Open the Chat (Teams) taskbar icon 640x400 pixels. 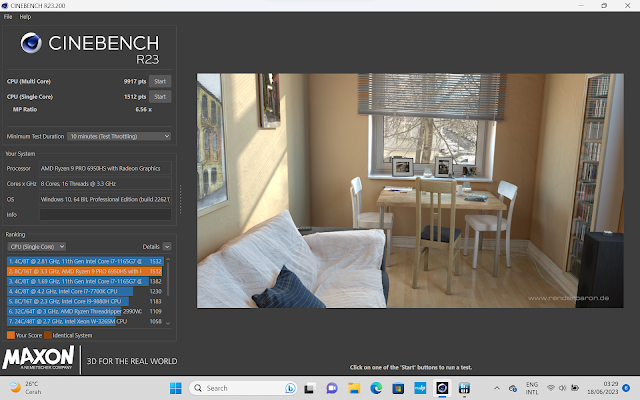332,388
